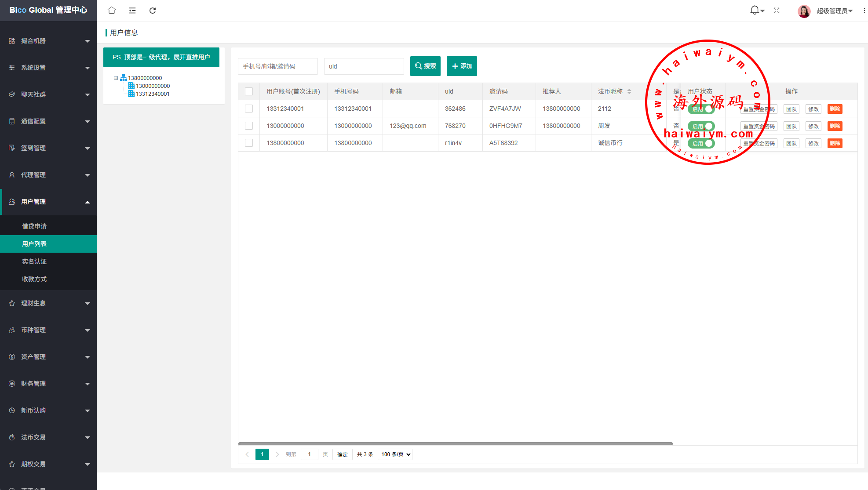Image resolution: width=868 pixels, height=490 pixels.
Task: Click the 删除 button for user 13000000000
Action: tap(835, 126)
